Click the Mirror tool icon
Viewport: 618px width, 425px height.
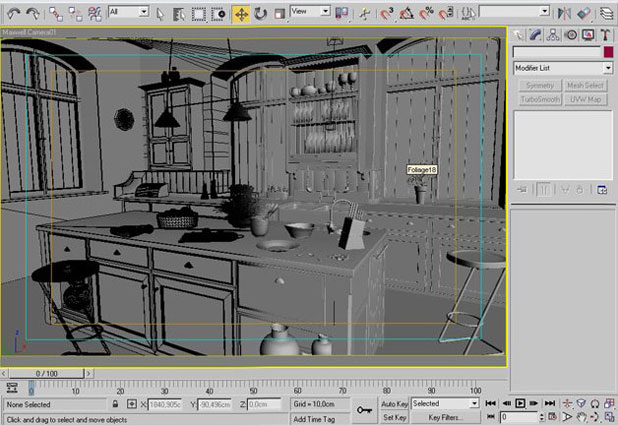click(564, 14)
